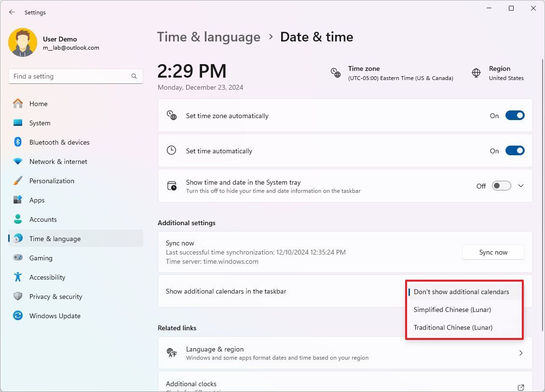545x392 pixels.
Task: Expand the System tray time options chevron
Action: coord(520,186)
